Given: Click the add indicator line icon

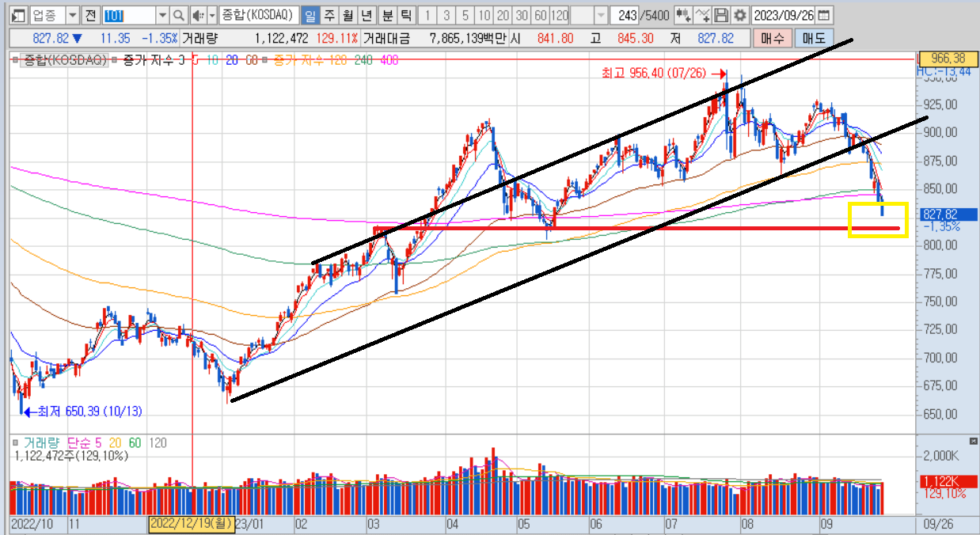Looking at the screenshot, I should click(701, 15).
